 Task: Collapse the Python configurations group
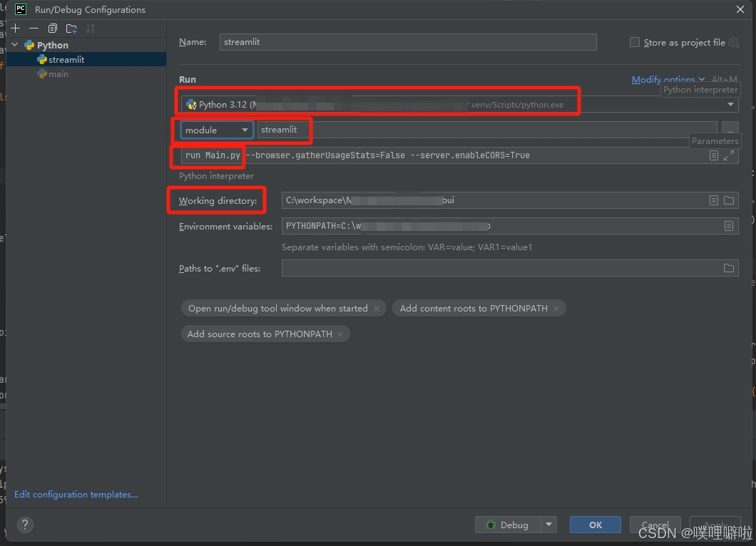14,44
